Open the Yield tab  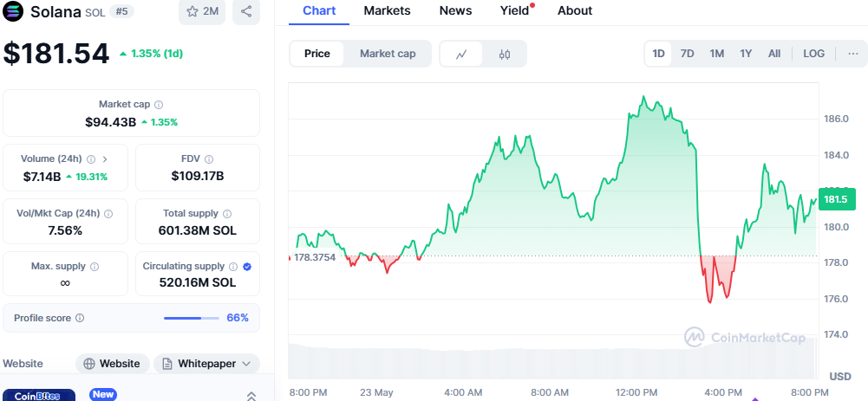click(x=515, y=11)
